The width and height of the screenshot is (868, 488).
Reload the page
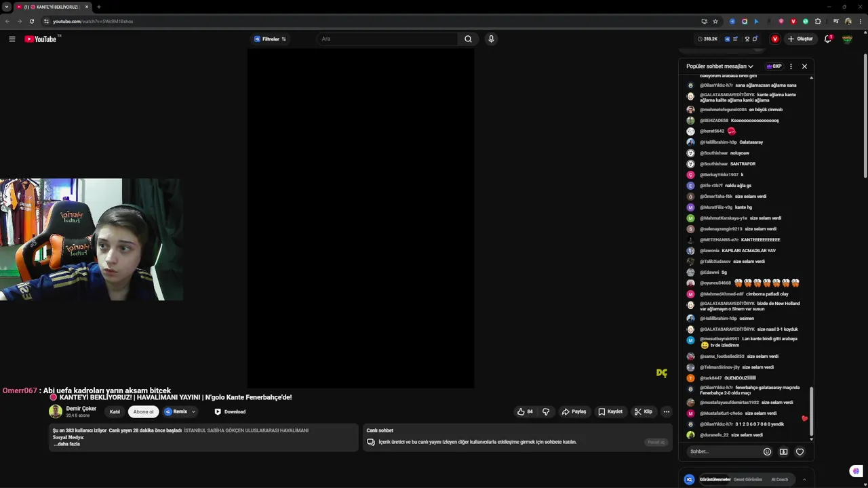(31, 21)
